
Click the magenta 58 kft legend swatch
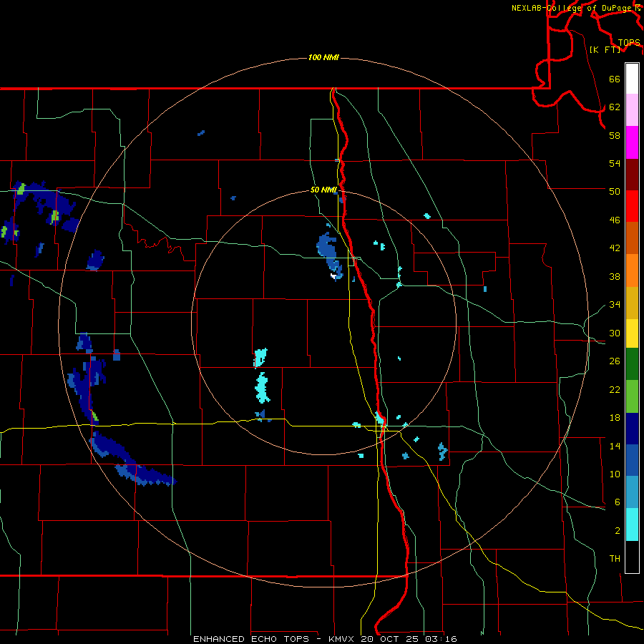pos(632,142)
